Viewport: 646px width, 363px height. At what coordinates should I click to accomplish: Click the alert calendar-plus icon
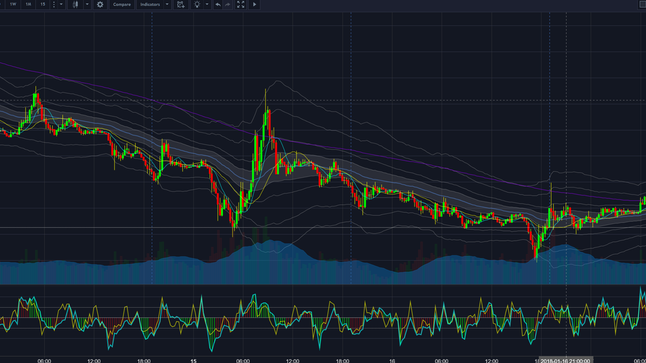coord(180,4)
